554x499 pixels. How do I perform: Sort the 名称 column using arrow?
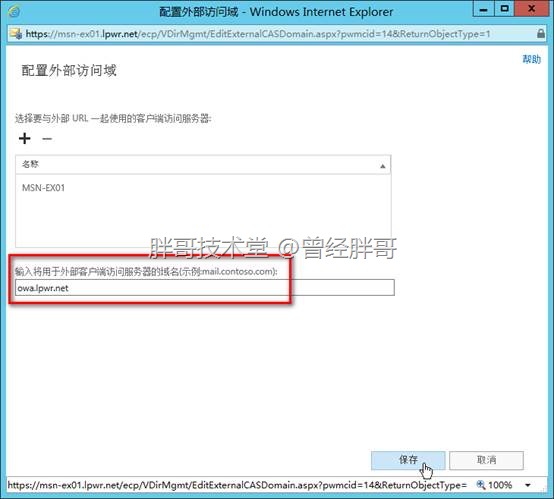382,166
